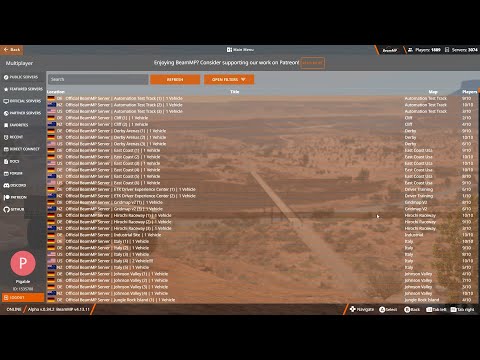This screenshot has width=480, height=360.
Task: Select Italy (1) server row
Action: (x=262, y=241)
